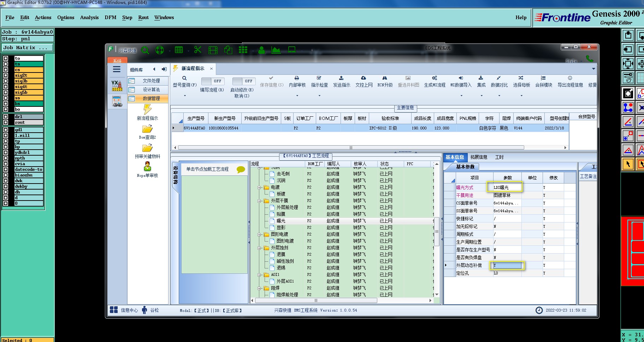Open dropdown arrow under MI数据导入
Screen dimensions: 644x342
461,95
